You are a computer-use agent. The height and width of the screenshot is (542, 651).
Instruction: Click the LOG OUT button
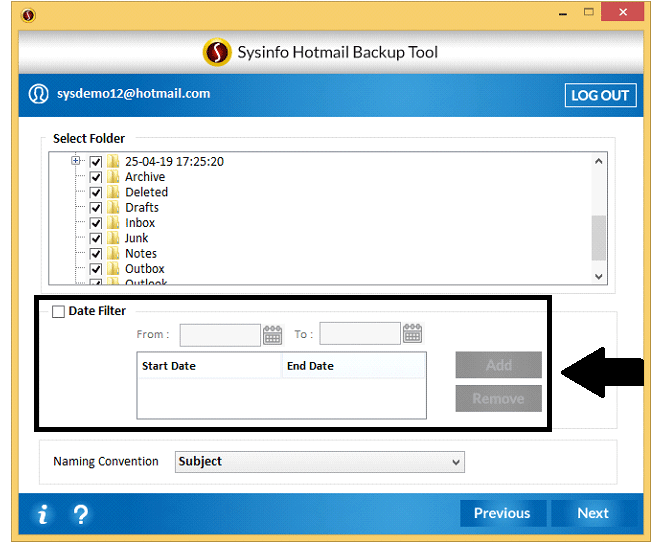pyautogui.click(x=600, y=96)
